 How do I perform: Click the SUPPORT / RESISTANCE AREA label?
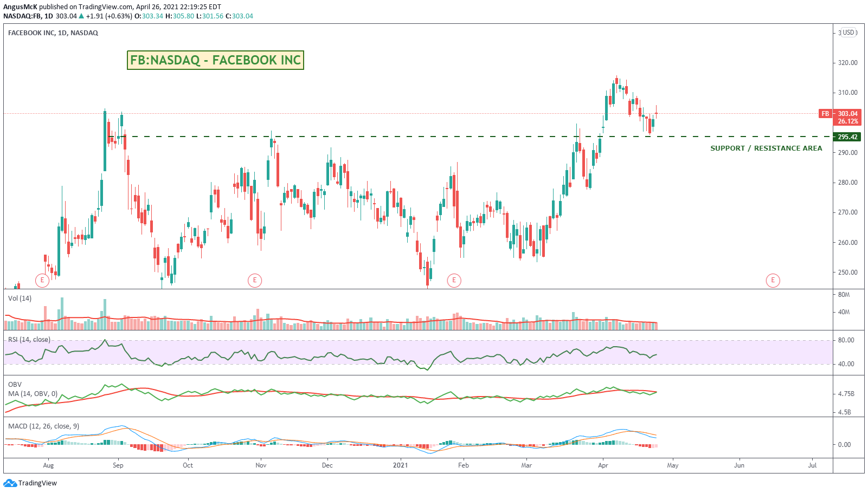click(766, 148)
